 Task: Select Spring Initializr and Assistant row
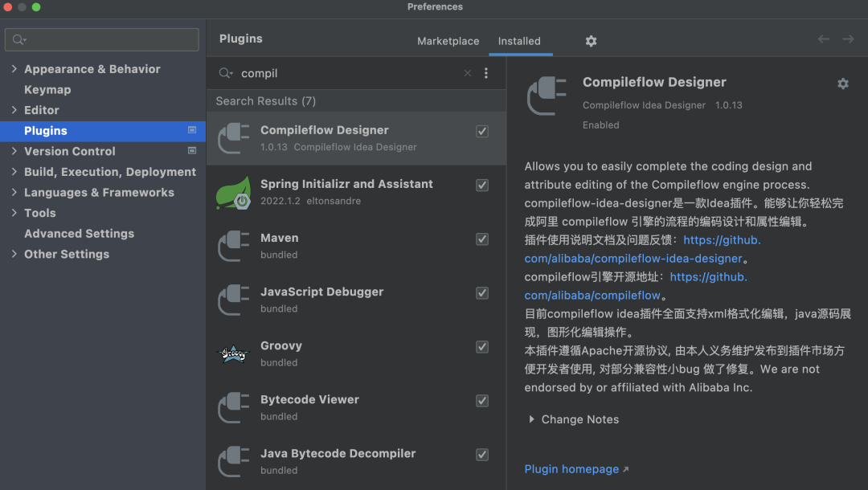coord(356,193)
